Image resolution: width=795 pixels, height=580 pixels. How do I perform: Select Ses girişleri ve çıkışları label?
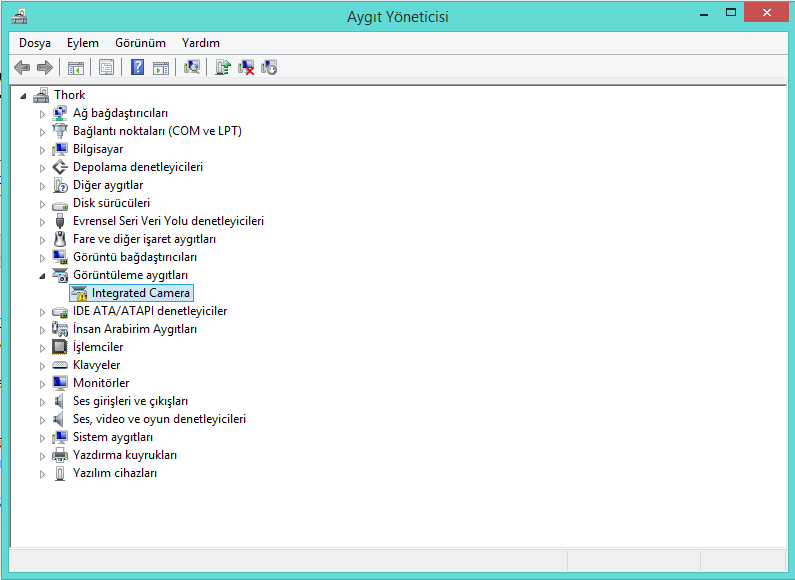tap(130, 401)
